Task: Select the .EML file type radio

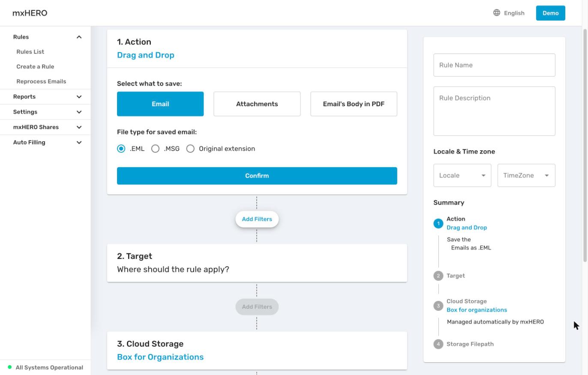Action: pyautogui.click(x=121, y=149)
